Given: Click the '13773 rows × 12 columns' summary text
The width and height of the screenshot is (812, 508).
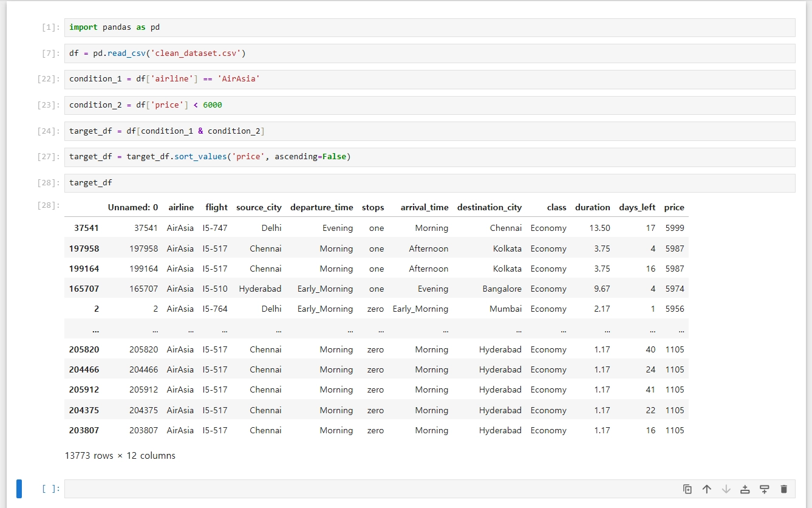Looking at the screenshot, I should click(120, 455).
